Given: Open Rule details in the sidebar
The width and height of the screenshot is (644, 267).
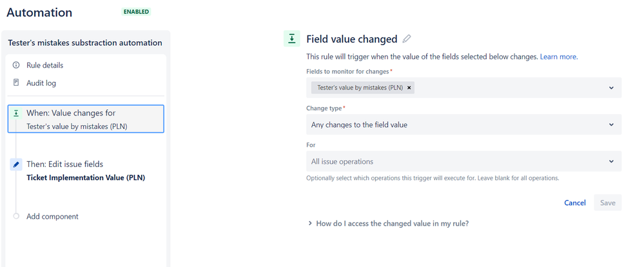Looking at the screenshot, I should (x=44, y=65).
